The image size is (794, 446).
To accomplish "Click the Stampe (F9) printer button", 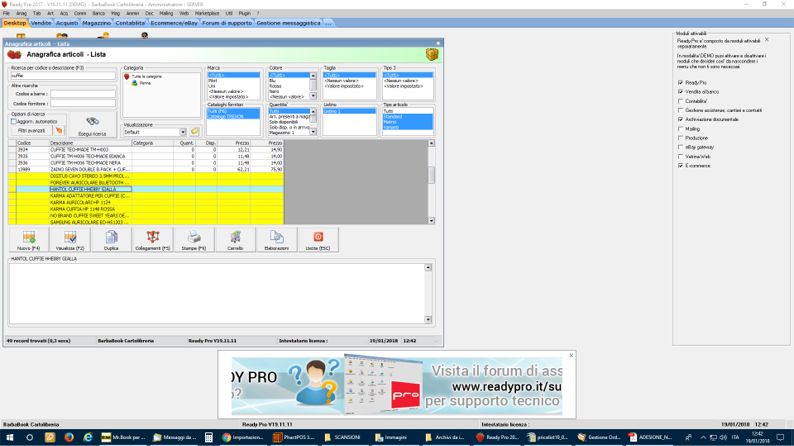I will tap(193, 240).
